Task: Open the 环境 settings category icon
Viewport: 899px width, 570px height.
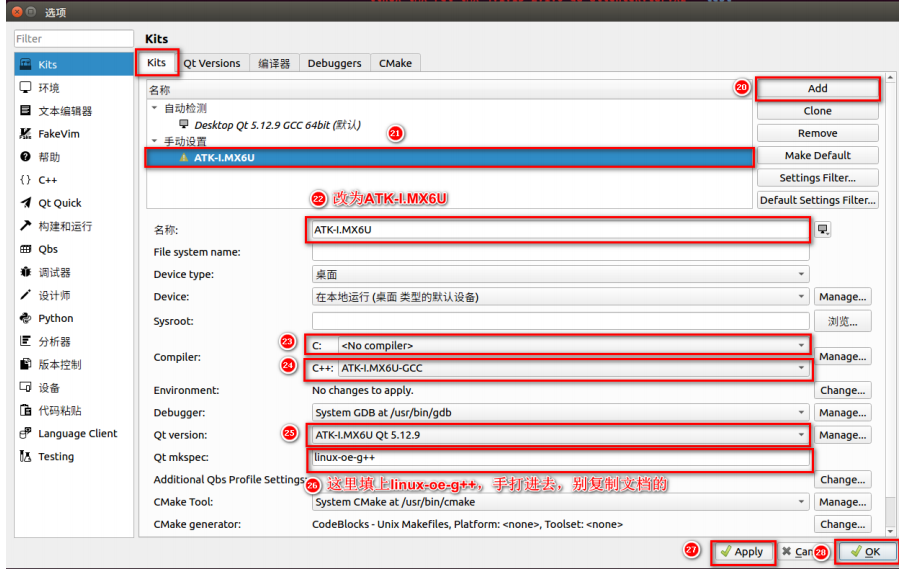Action: coord(25,87)
